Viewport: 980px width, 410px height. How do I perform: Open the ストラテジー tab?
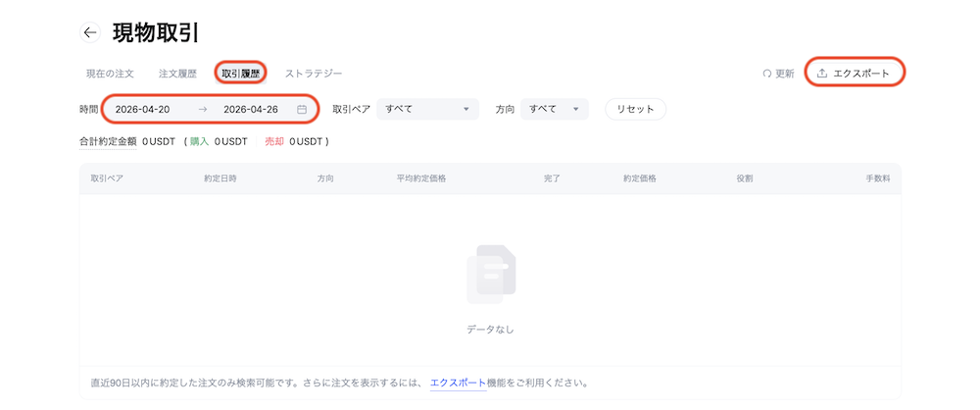pyautogui.click(x=314, y=74)
